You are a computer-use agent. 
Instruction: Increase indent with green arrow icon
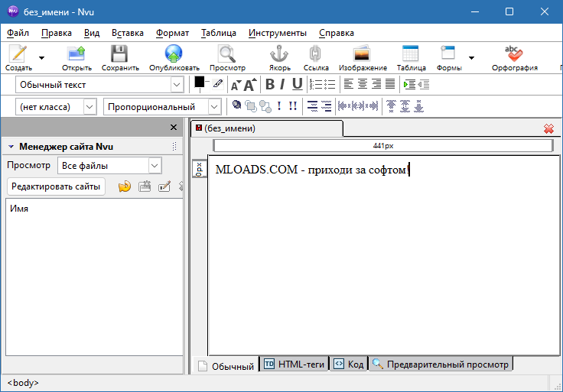click(x=409, y=85)
